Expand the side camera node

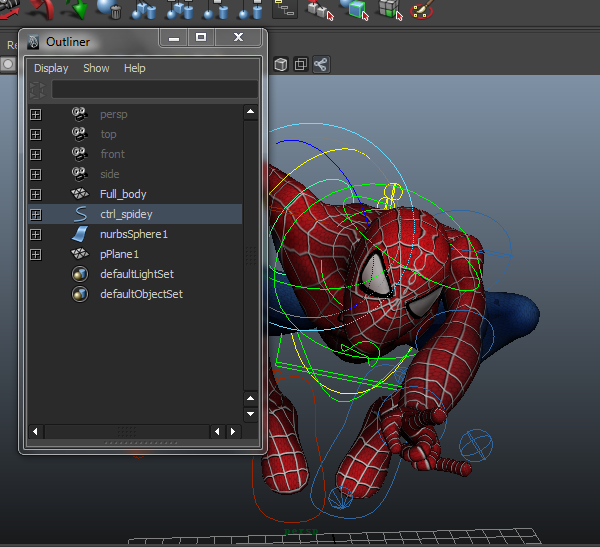(36, 175)
